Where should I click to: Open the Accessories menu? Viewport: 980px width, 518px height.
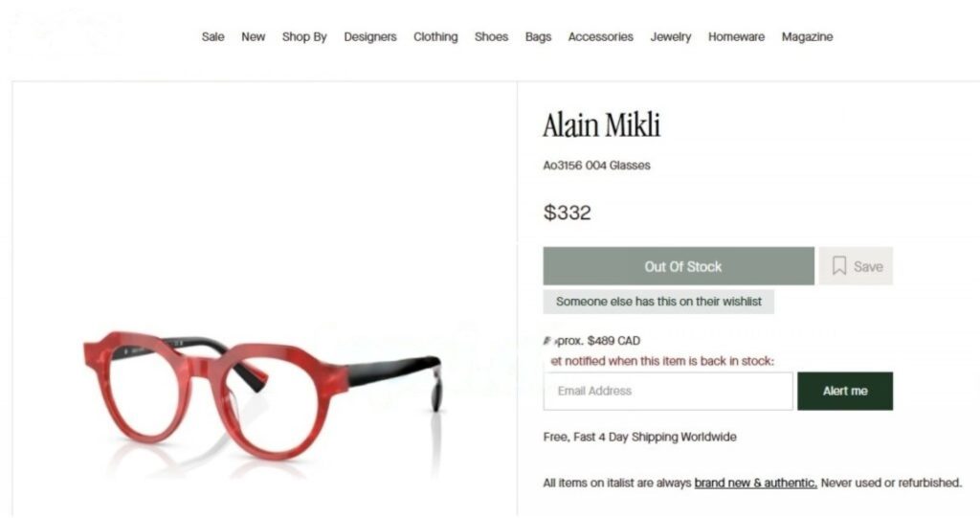click(601, 37)
